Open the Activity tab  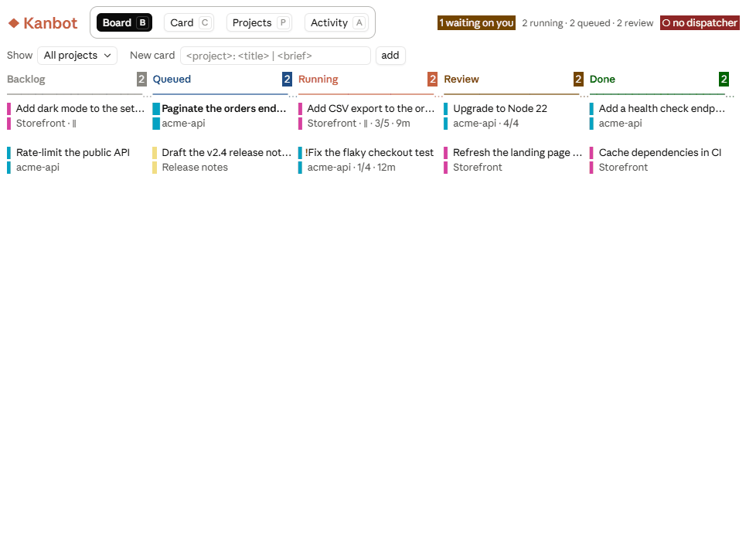click(336, 22)
